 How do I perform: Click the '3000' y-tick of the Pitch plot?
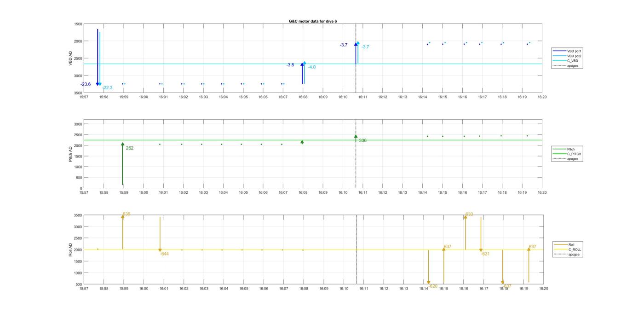(x=78, y=124)
